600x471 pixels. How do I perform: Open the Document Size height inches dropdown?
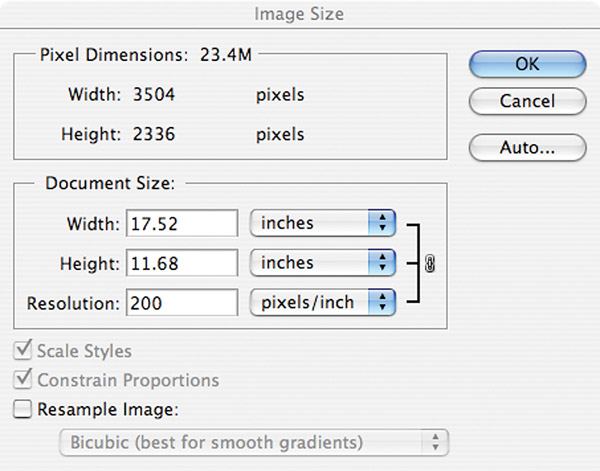[x=323, y=262]
